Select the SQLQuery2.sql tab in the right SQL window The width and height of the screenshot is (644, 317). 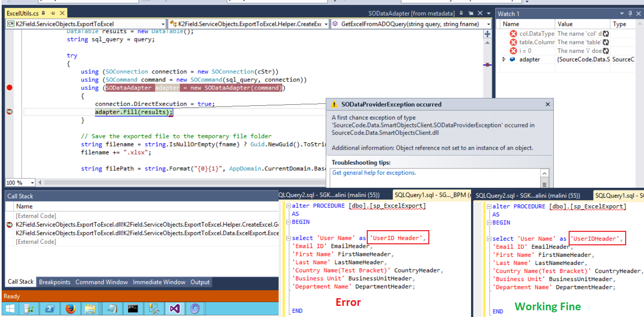528,196
